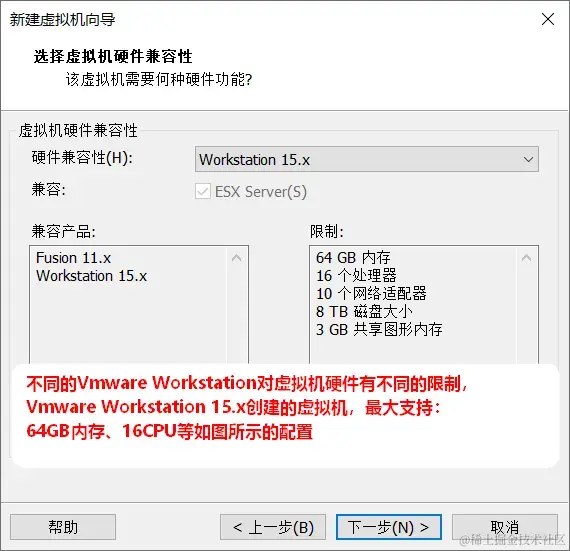Open the 硬件兼容性 Workstation 15.x combo box
The image size is (570, 551).
367,159
